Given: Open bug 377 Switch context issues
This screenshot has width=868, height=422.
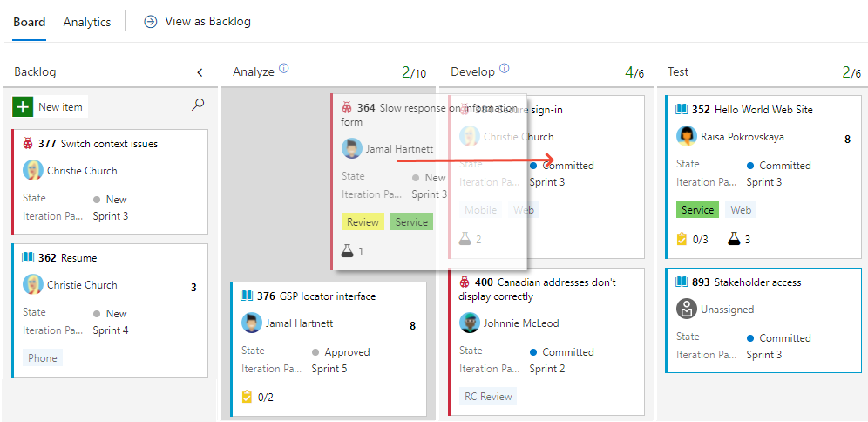Looking at the screenshot, I should (109, 144).
